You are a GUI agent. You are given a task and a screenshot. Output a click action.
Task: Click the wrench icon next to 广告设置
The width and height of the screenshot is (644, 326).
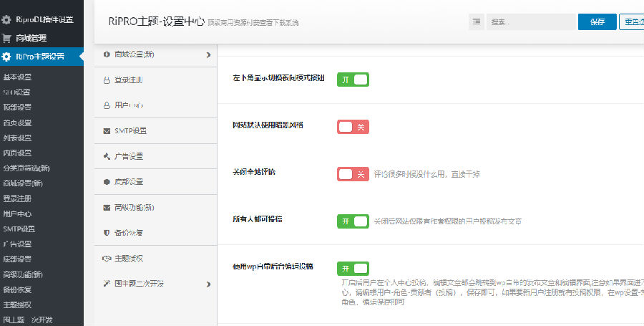pos(107,156)
